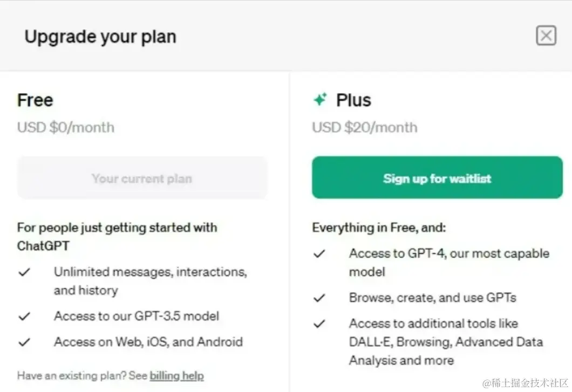Click the green sparkle icon beside Plus

321,100
